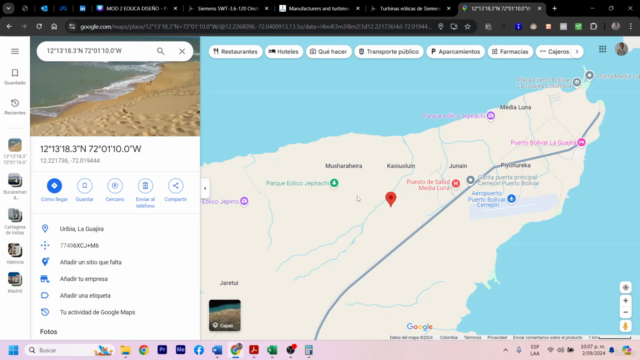
Task: Click the Parque Eólico Jepirachi green marker
Action: point(334,182)
